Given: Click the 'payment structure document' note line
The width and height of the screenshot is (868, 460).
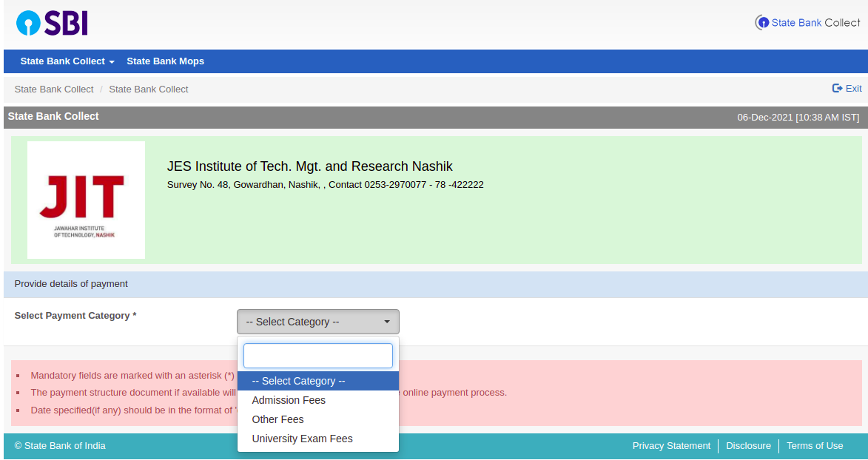Looking at the screenshot, I should coord(133,393).
